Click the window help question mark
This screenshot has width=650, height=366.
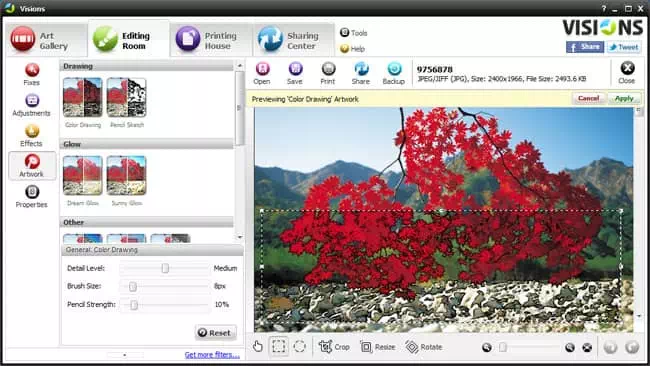tap(604, 8)
